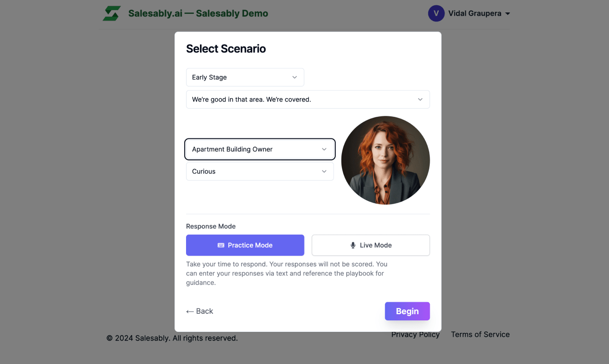Expand the objection dropdown "We're good in that area"
This screenshot has height=364, width=609.
(x=308, y=100)
